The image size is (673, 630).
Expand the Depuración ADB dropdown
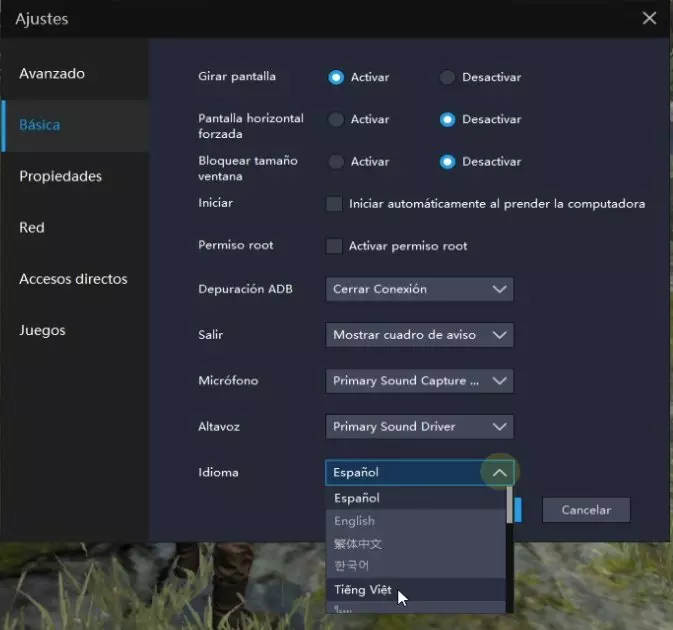tap(419, 289)
